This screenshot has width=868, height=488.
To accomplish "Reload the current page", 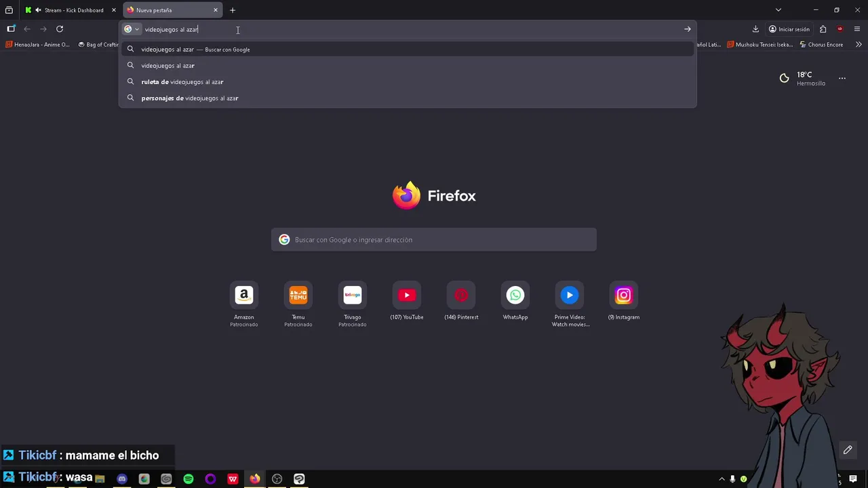I will point(60,29).
